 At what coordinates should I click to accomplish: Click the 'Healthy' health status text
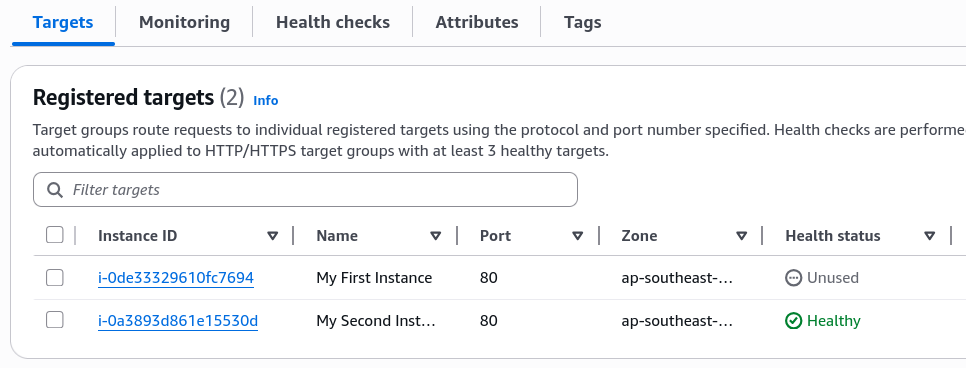pos(834,321)
